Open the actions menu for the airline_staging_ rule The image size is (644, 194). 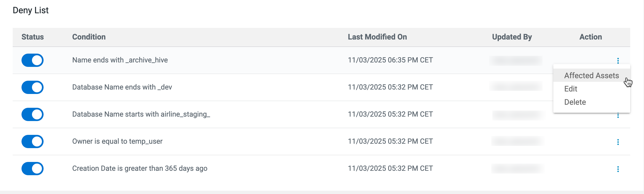[618, 116]
